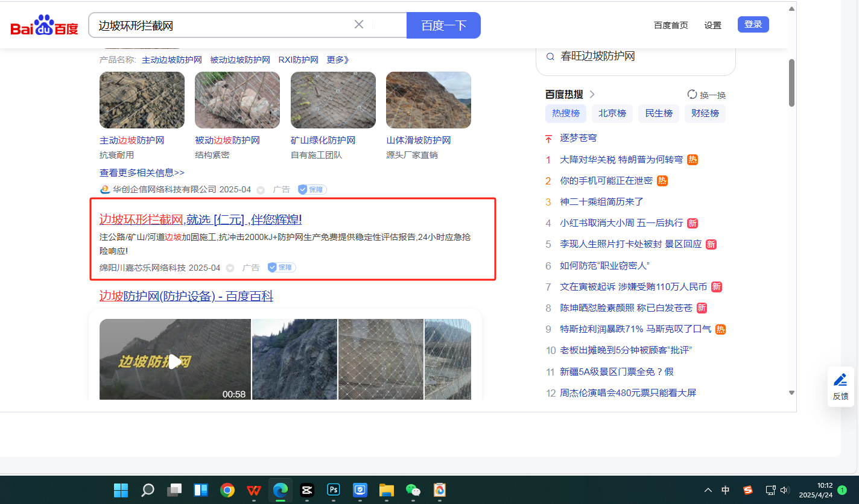Expand the 百度热搜 chevron

pyautogui.click(x=592, y=95)
